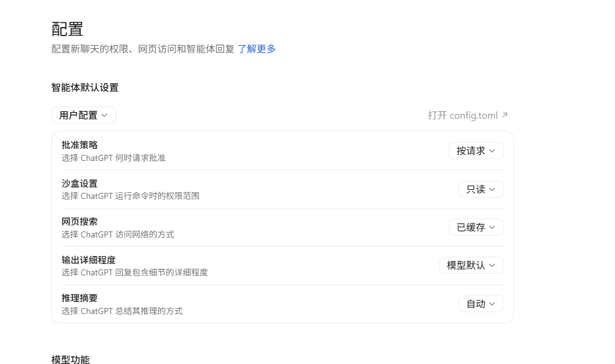Screen dimensions: 615x364
Task: Expand the 模型默认 verbosity dropdown
Action: coord(471,265)
